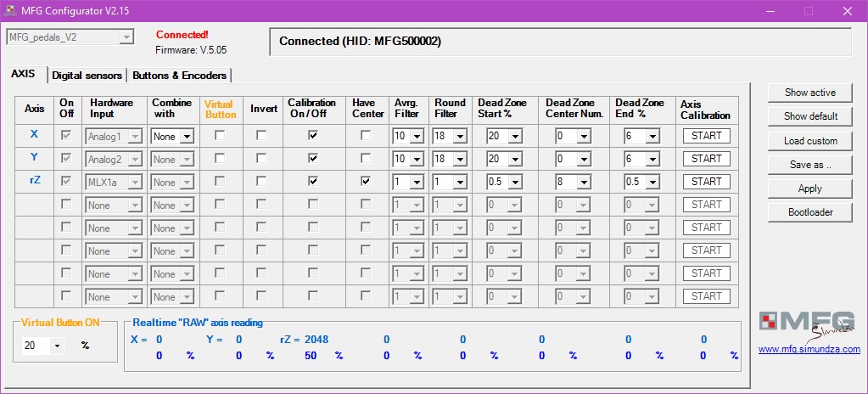Click the Realtime "RAW" axis reading label

198,323
